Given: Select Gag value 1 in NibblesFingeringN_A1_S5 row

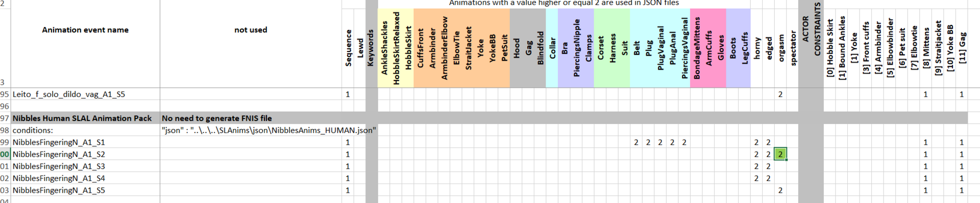Looking at the screenshot, I should [x=962, y=190].
